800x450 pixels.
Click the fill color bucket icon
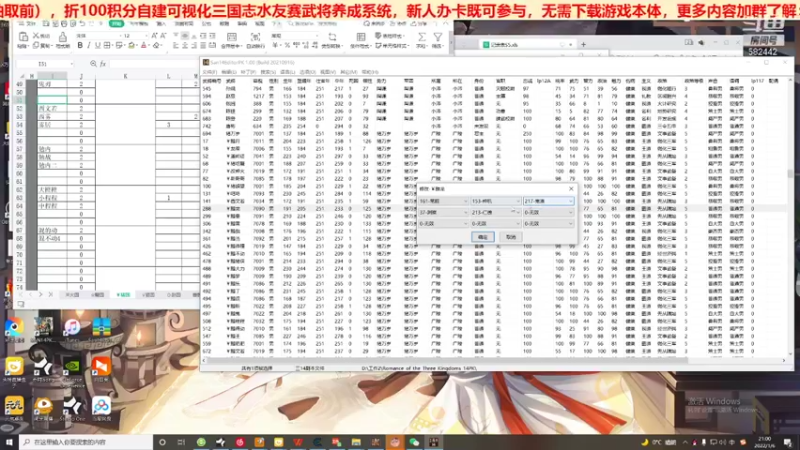tap(132, 45)
